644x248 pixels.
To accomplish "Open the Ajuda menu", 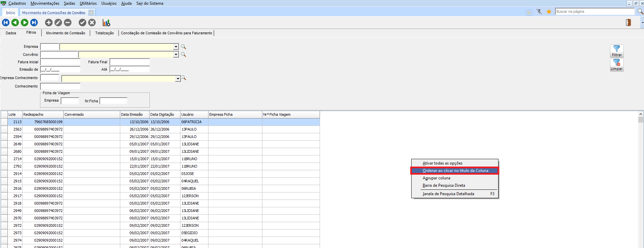I will tap(126, 3).
